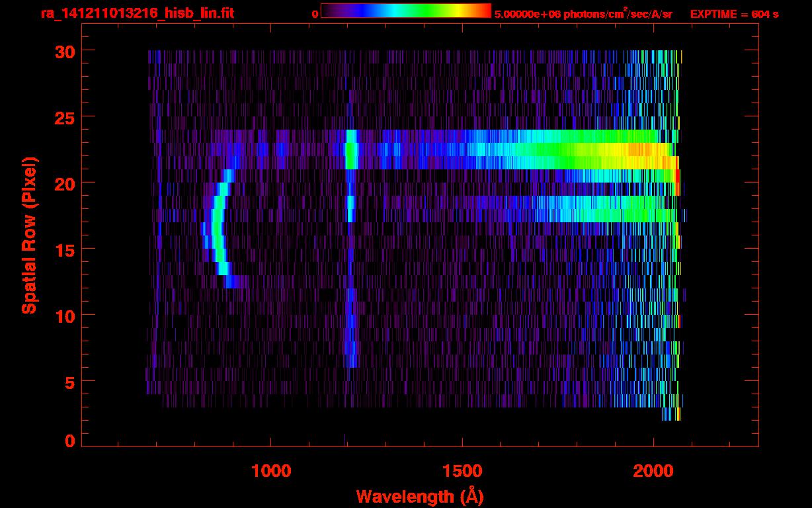Screen dimensions: 812x508
Task: Click the spatial row 15 tick label
Action: click(x=65, y=249)
